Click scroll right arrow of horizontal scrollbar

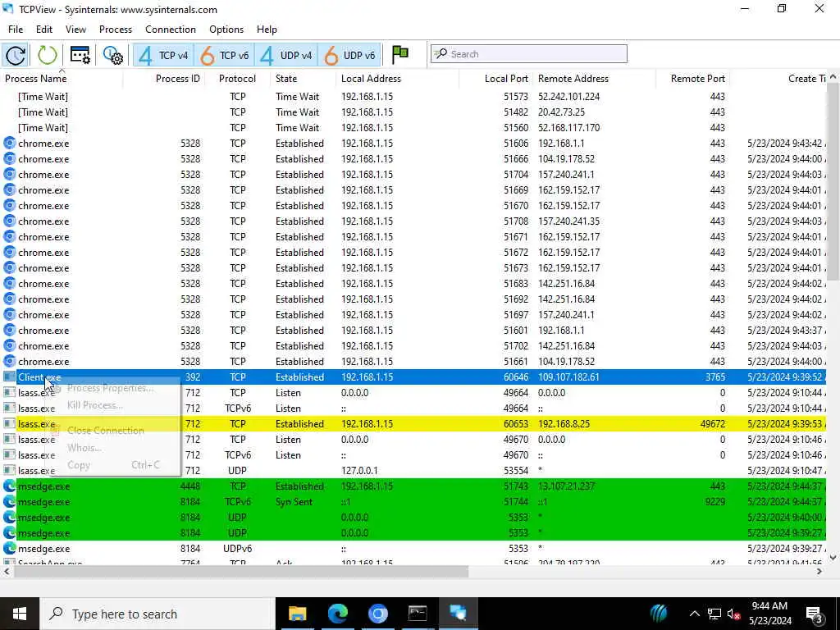(x=819, y=572)
